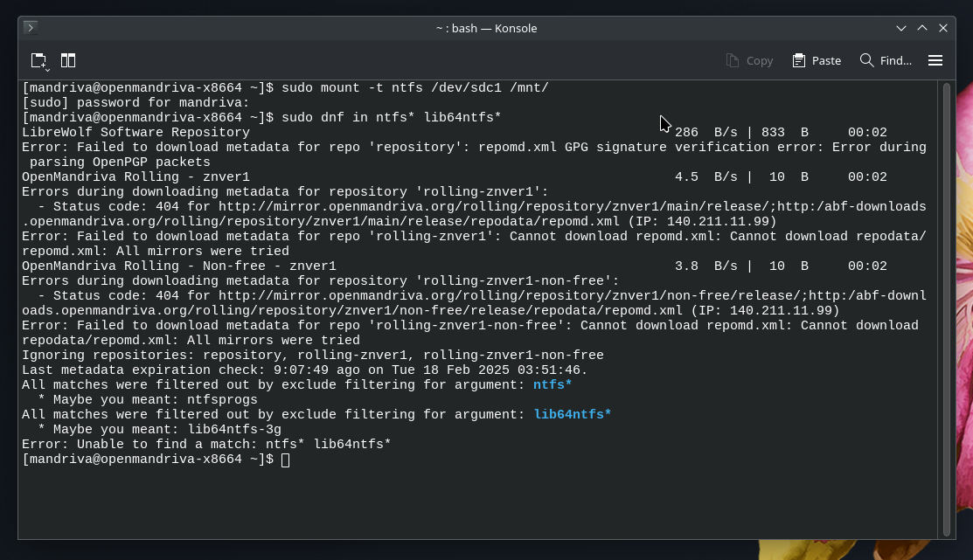The width and height of the screenshot is (973, 560).
Task: Click the 'Ignoring repositories' line
Action: (x=313, y=356)
